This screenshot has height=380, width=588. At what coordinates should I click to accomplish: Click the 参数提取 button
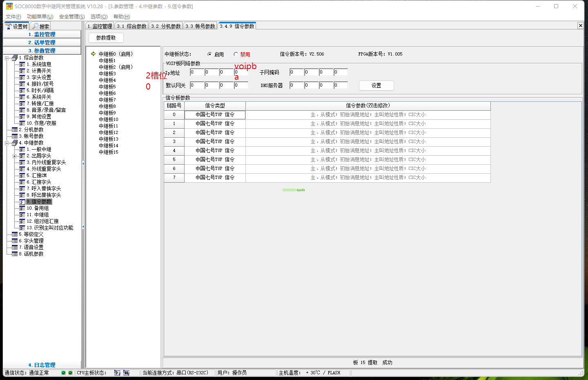click(x=106, y=38)
